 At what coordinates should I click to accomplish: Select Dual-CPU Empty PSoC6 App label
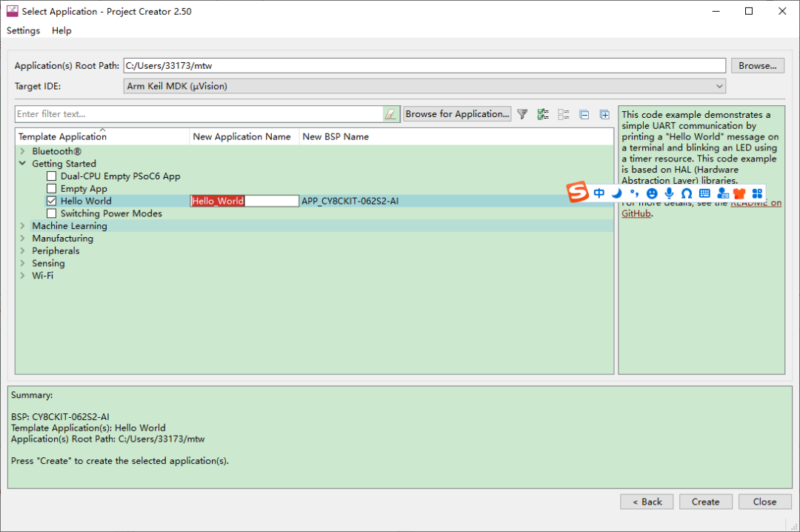[x=121, y=176]
